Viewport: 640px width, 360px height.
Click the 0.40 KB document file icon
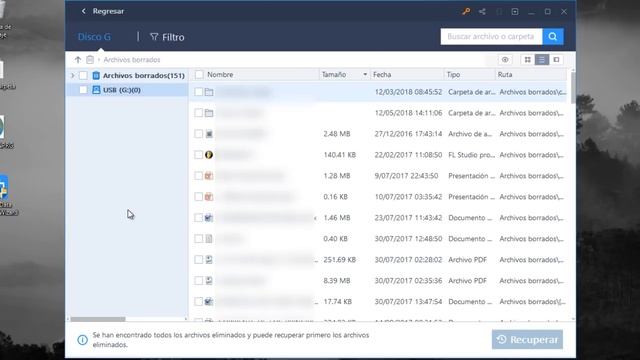[209, 239]
